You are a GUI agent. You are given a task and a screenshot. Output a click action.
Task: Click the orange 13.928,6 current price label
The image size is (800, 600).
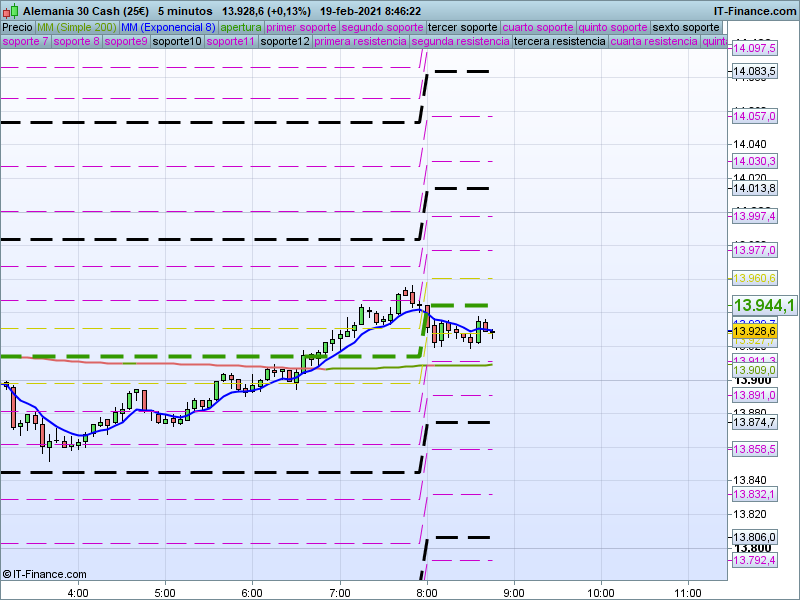[754, 331]
